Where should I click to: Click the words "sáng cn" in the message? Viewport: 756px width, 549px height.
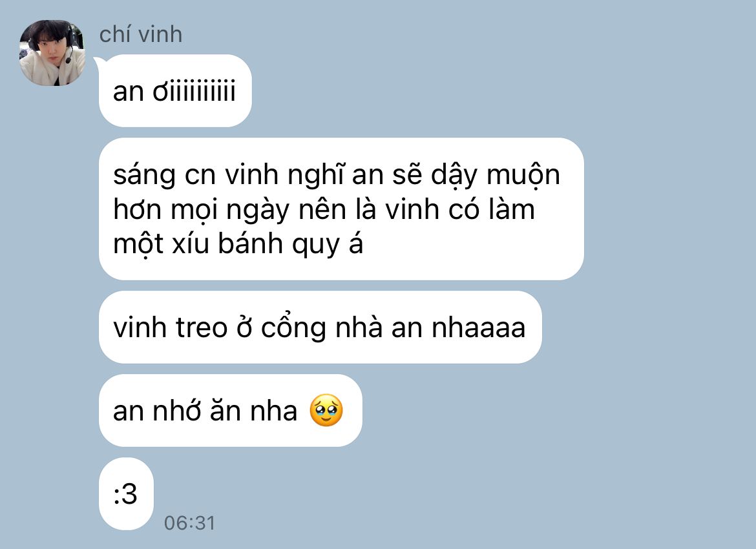click(164, 175)
